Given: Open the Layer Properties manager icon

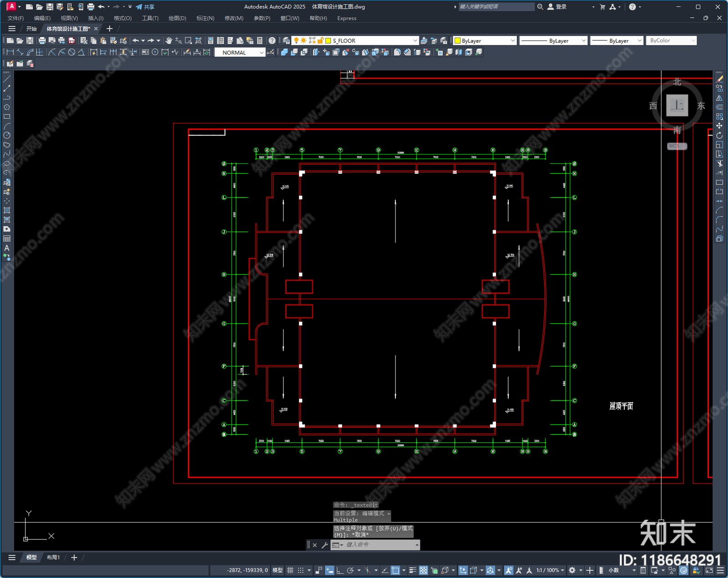Looking at the screenshot, I should pos(286,41).
